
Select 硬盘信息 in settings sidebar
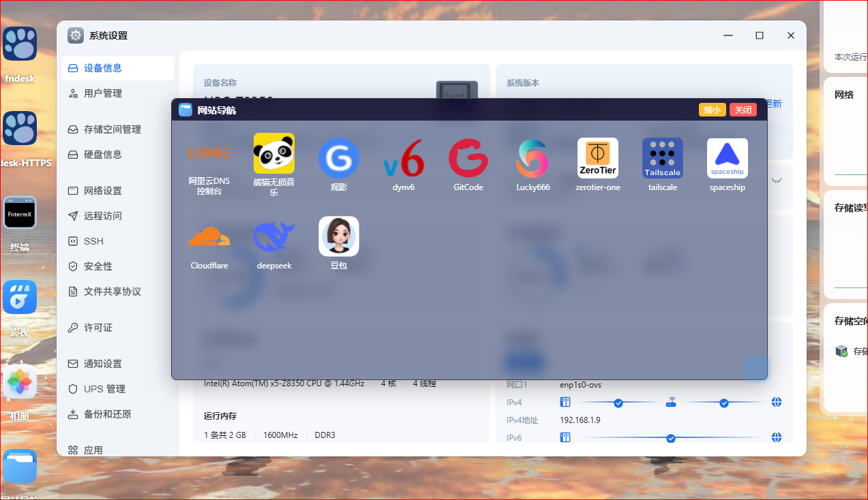[x=118, y=155]
